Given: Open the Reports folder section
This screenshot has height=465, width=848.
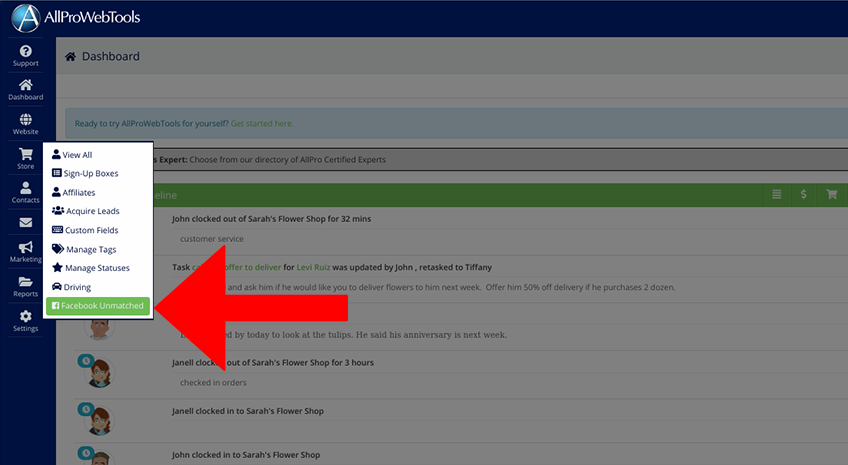Looking at the screenshot, I should coord(25,287).
